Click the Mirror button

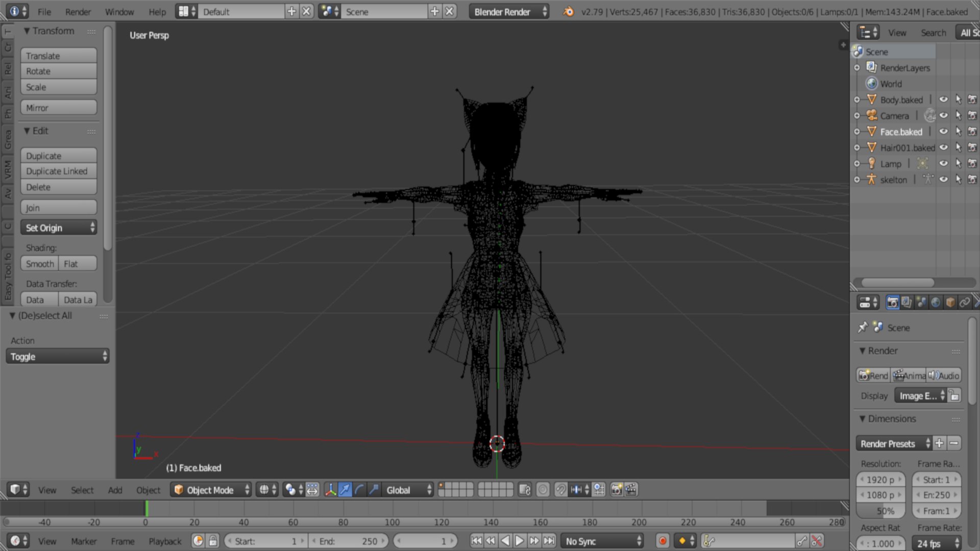pyautogui.click(x=59, y=108)
